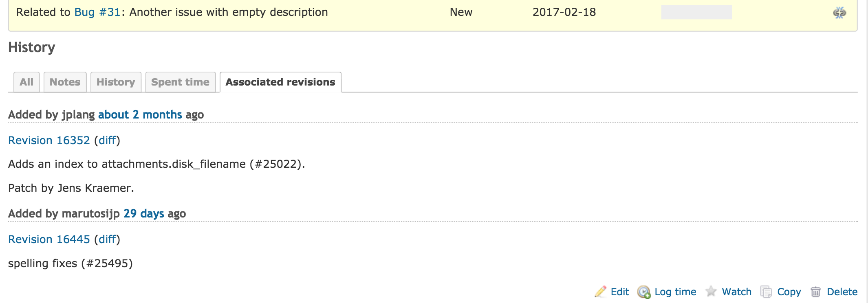The height and width of the screenshot is (303, 868).
Task: Click the Watch link text
Action: 736,292
